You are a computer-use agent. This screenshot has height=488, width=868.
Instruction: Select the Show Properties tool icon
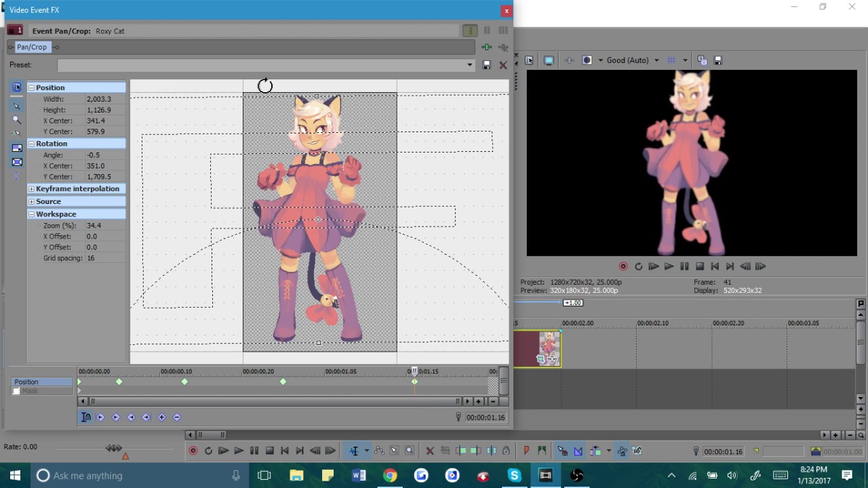tap(17, 87)
